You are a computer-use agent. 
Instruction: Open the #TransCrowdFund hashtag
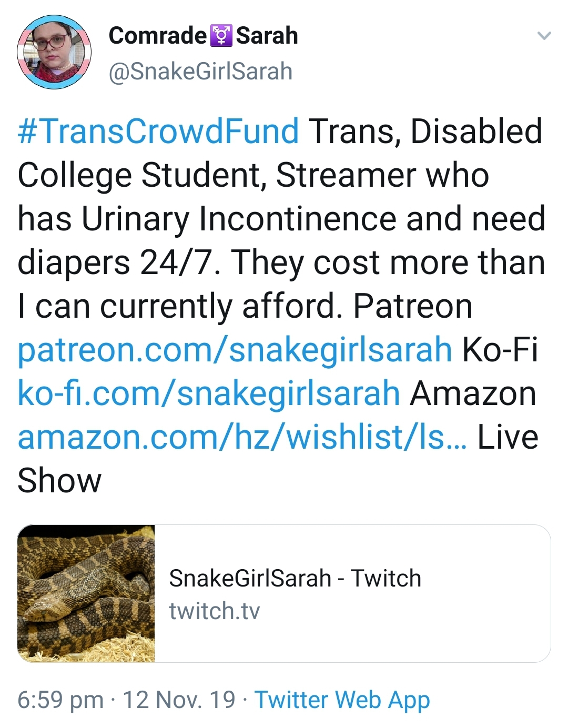tap(158, 131)
